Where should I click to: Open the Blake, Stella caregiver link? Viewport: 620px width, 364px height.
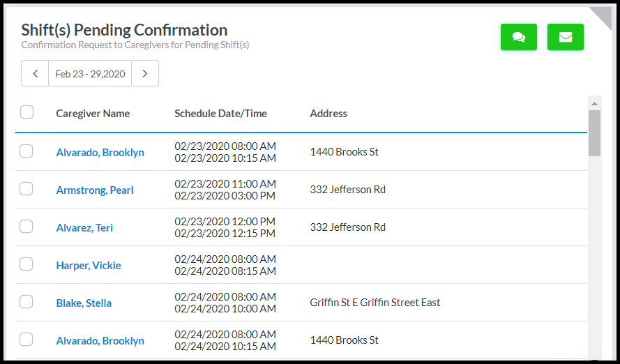(84, 303)
